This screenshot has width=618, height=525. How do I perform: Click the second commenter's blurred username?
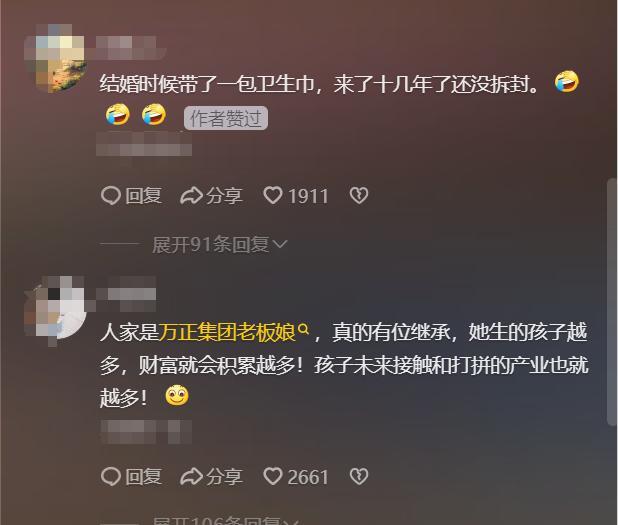click(x=127, y=294)
